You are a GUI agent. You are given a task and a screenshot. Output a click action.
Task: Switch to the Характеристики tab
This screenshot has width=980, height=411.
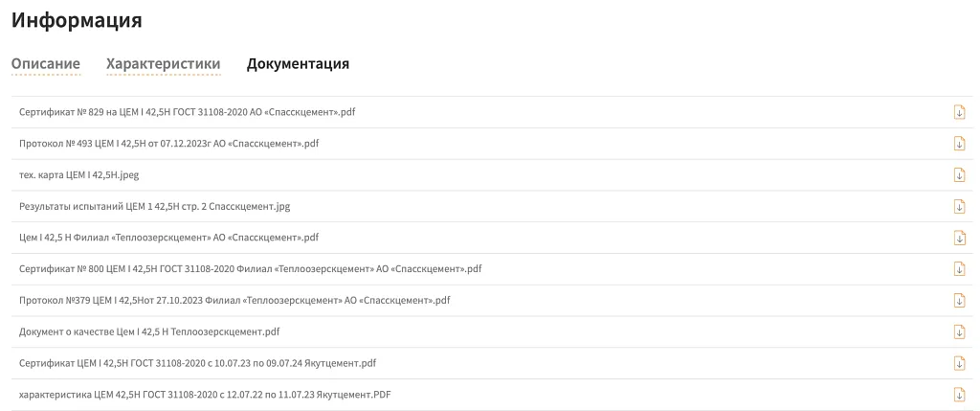click(x=164, y=64)
